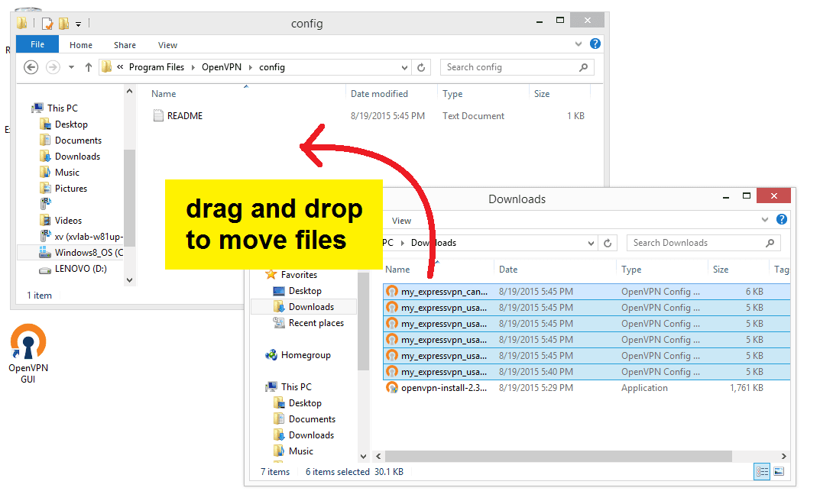Image resolution: width=820 pixels, height=504 pixels.
Task: Select the README text document icon
Action: 158,115
